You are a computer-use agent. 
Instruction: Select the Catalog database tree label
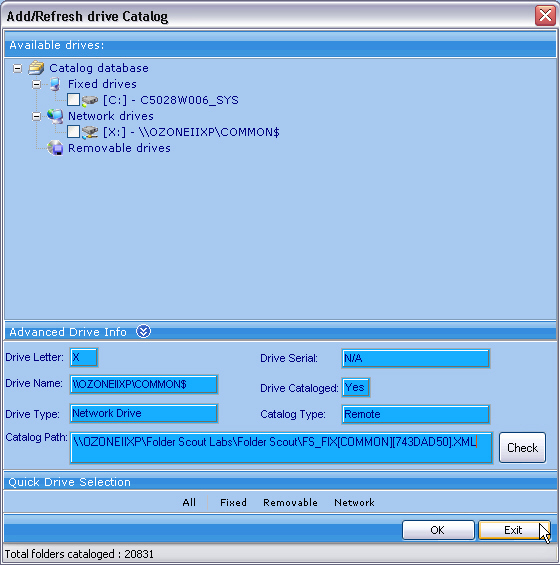click(x=99, y=68)
